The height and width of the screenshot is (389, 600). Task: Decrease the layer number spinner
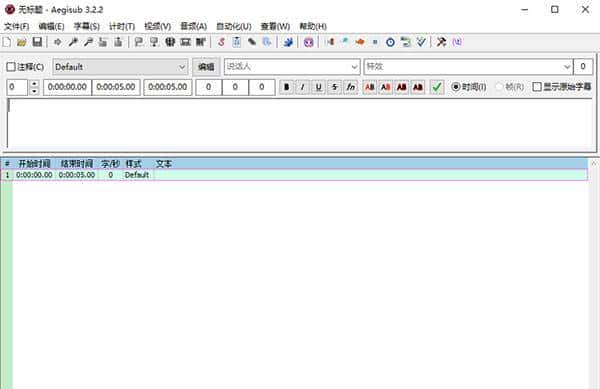tap(34, 91)
